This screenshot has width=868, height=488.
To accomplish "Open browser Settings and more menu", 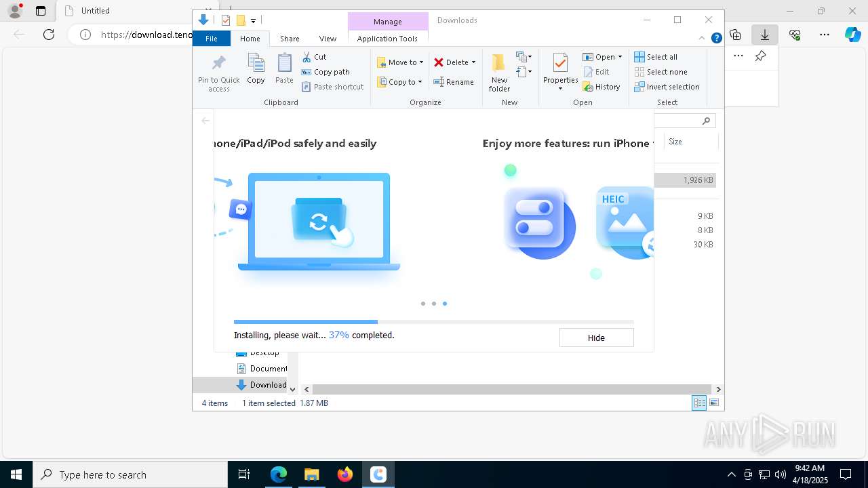I will point(825,35).
